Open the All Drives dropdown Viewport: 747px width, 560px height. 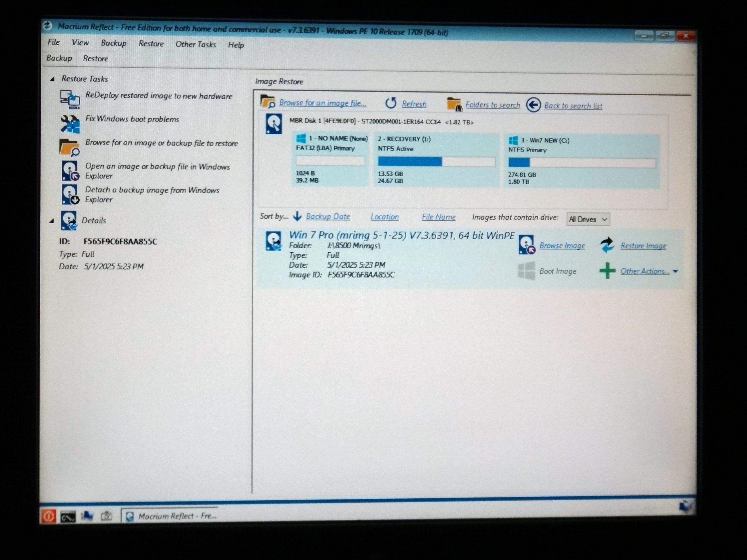[588, 219]
